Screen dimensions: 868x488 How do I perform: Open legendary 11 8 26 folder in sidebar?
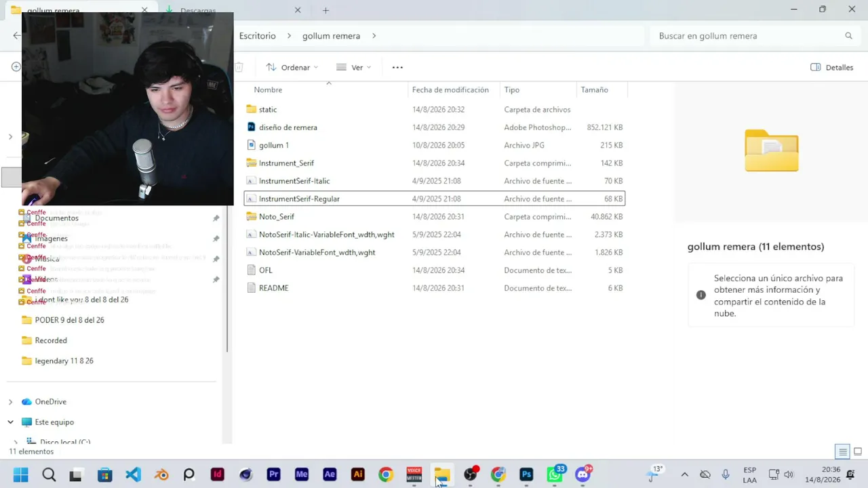[64, 361]
